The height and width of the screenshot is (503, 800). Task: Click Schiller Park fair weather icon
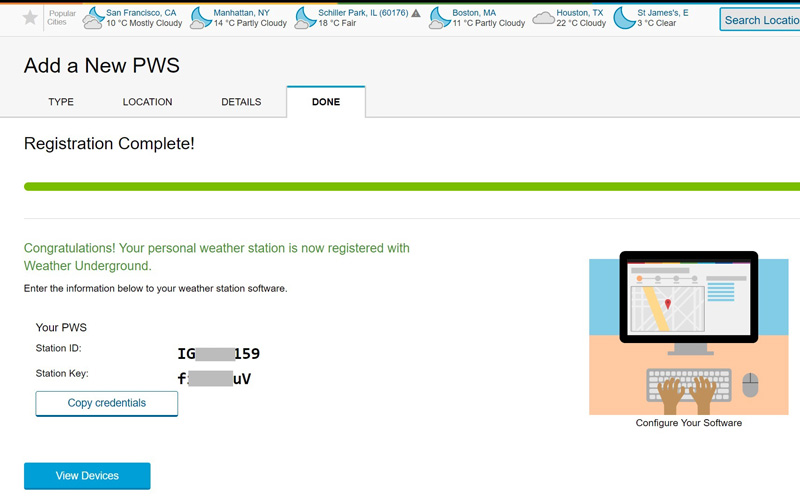coord(305,18)
